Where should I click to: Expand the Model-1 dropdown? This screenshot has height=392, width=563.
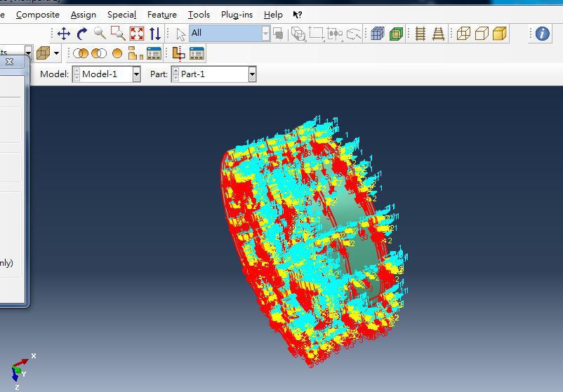[x=136, y=74]
